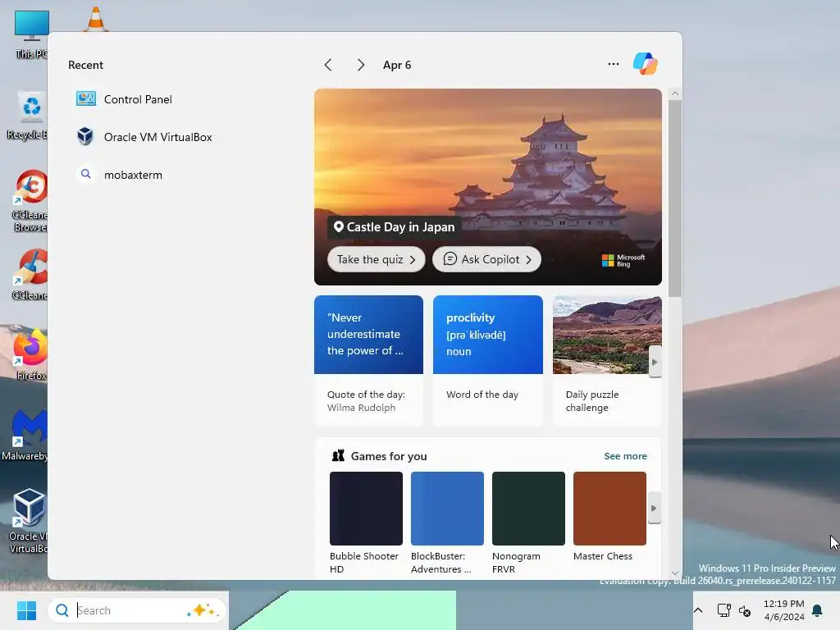Open Daily puzzle challenge card

click(x=607, y=361)
